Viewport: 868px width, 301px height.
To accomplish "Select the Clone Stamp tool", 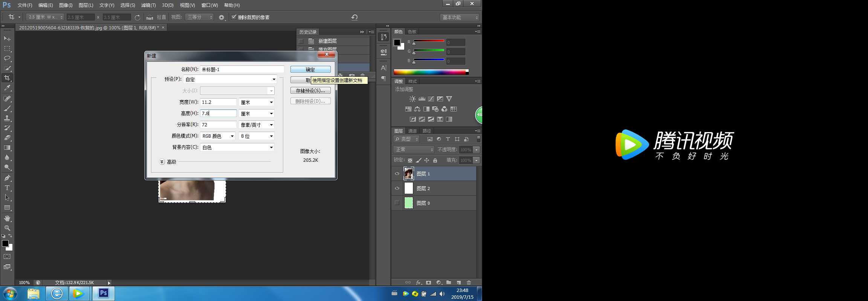I will click(x=7, y=118).
